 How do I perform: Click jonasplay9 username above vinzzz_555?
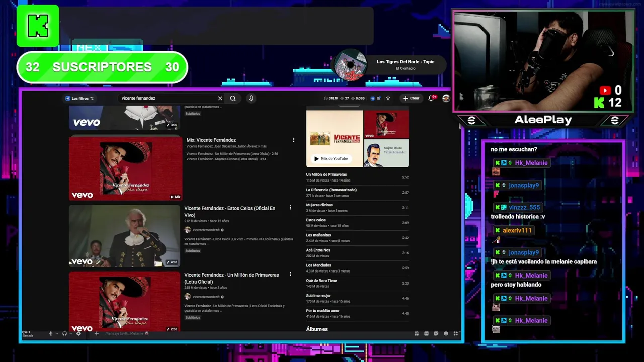pyautogui.click(x=524, y=185)
